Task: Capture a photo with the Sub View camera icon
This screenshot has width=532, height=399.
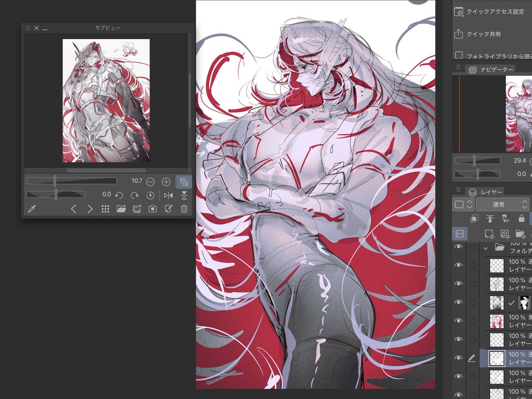Action: pyautogui.click(x=153, y=209)
